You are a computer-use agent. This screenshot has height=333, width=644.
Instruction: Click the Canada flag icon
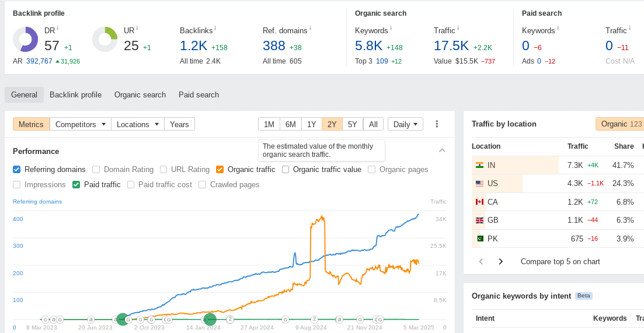(x=480, y=202)
